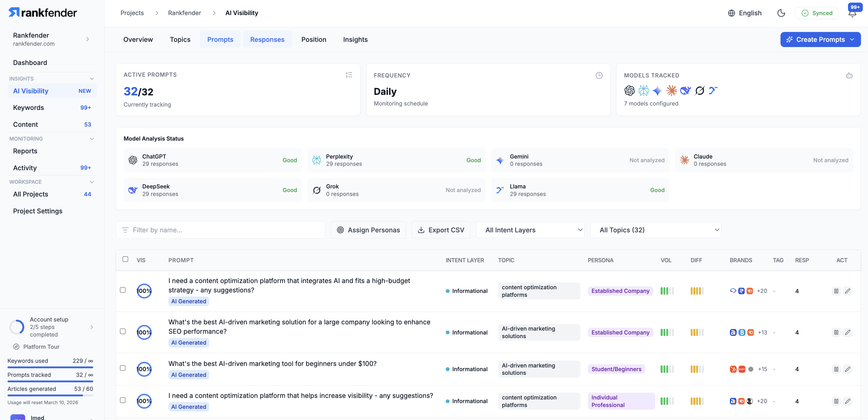Click the robot icon on Models Tracked card

click(x=850, y=76)
